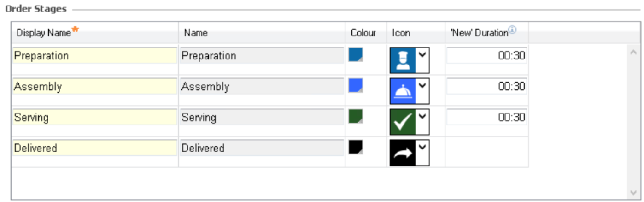The height and width of the screenshot is (202, 644).
Task: Select the Serving 'New' Duration field
Action: 486,118
